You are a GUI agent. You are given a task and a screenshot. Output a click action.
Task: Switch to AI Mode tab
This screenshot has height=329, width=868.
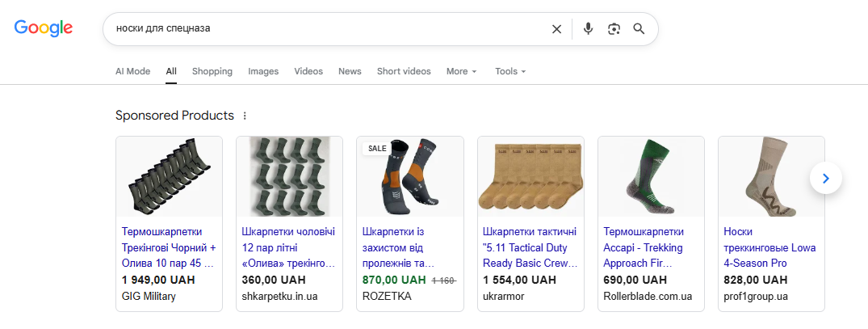coord(133,71)
